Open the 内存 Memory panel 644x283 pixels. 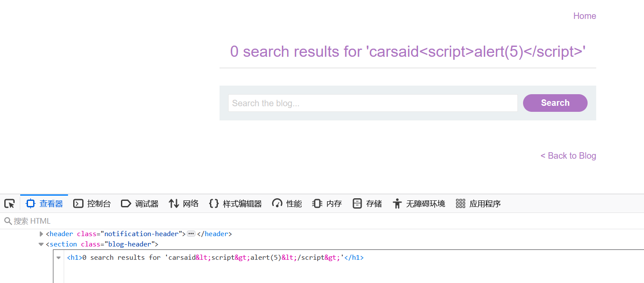pyautogui.click(x=327, y=204)
